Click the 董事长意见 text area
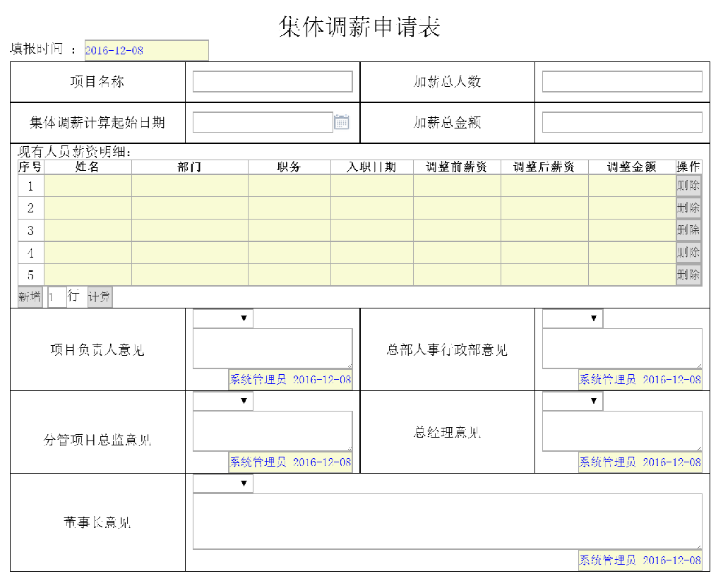This screenshot has height=588, width=723. pyautogui.click(x=447, y=521)
